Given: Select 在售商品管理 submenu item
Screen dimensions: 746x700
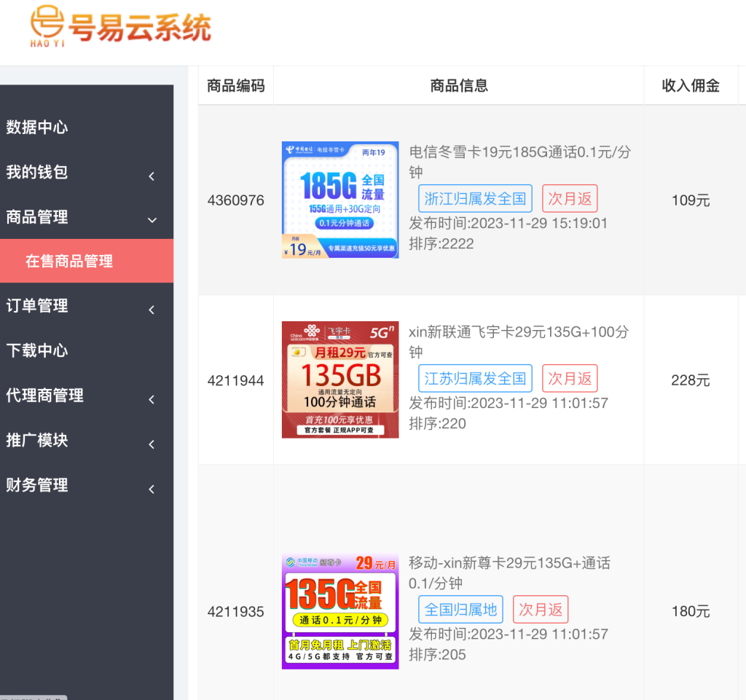Looking at the screenshot, I should (69, 261).
